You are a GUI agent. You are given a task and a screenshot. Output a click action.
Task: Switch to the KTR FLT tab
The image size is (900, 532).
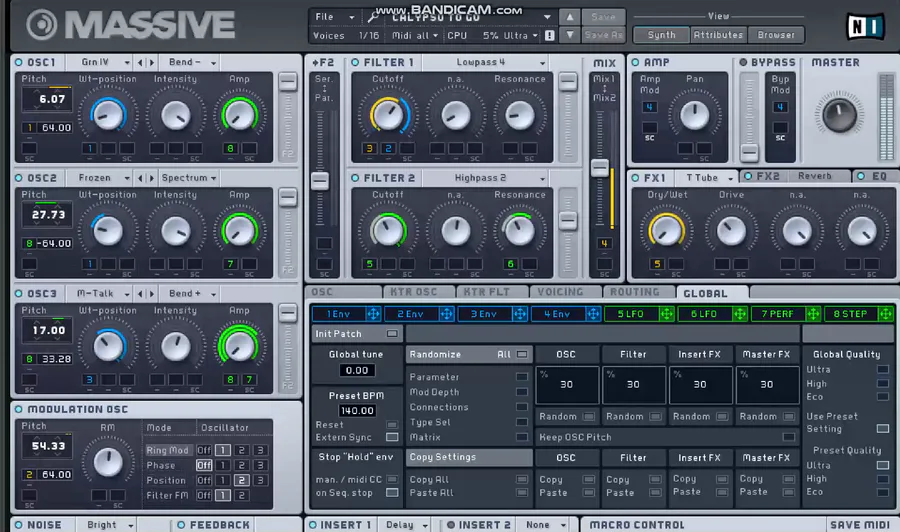click(x=492, y=292)
